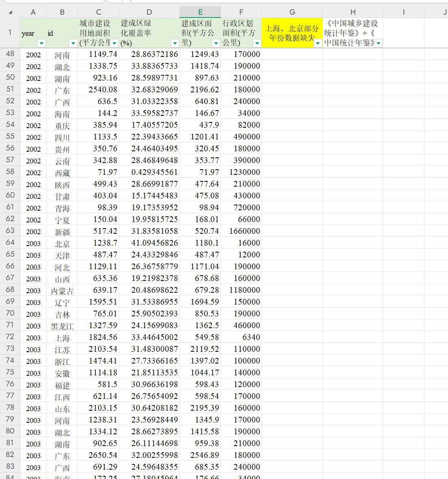
Task: Select column E header
Action: (200, 12)
